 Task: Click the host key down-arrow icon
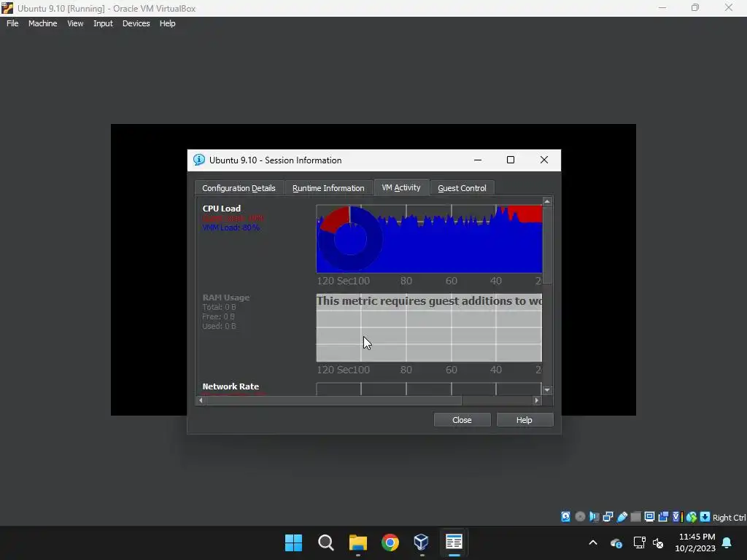coord(705,517)
